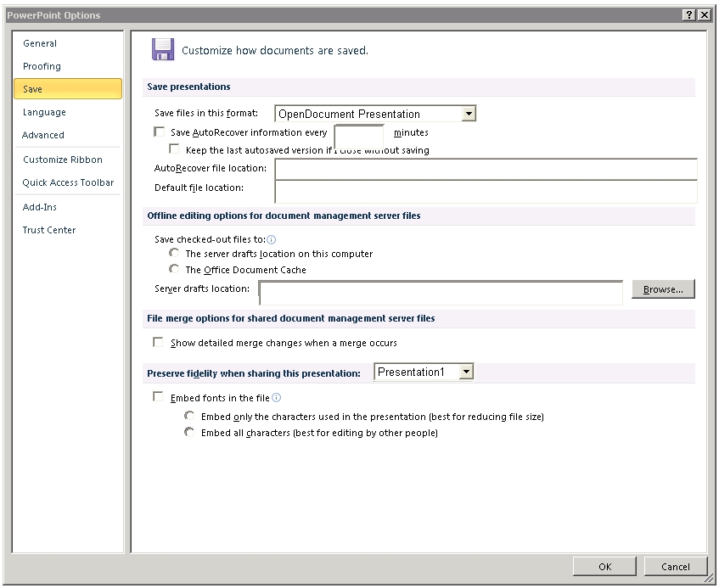
Task: Open Quick Access Toolbar settings
Action: pos(68,183)
